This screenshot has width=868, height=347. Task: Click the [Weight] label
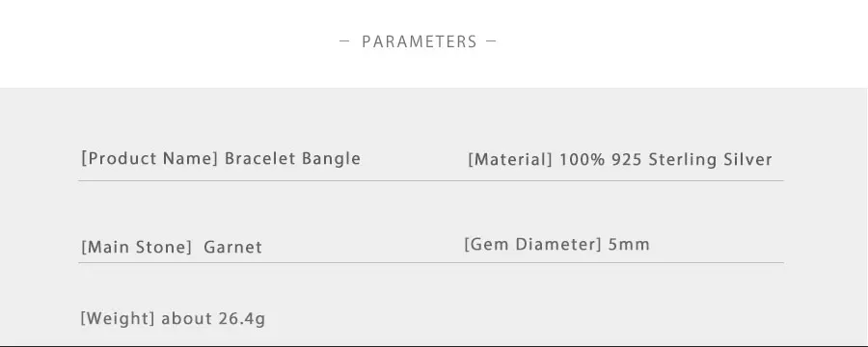pyautogui.click(x=118, y=319)
